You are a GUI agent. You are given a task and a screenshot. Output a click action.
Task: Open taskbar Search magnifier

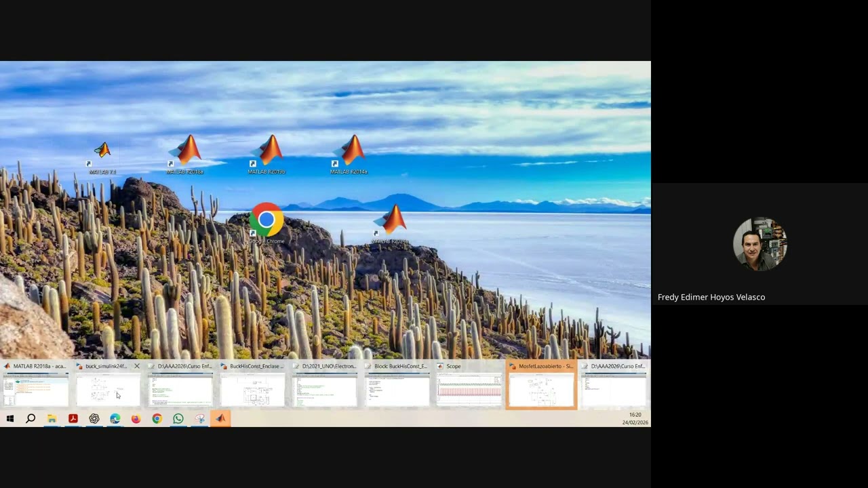[x=31, y=419]
